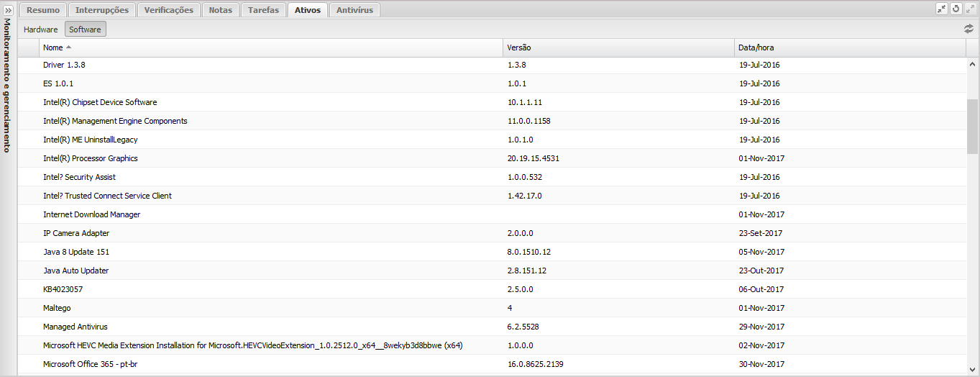Click the 30-Nov-2017 date cell

(761, 364)
